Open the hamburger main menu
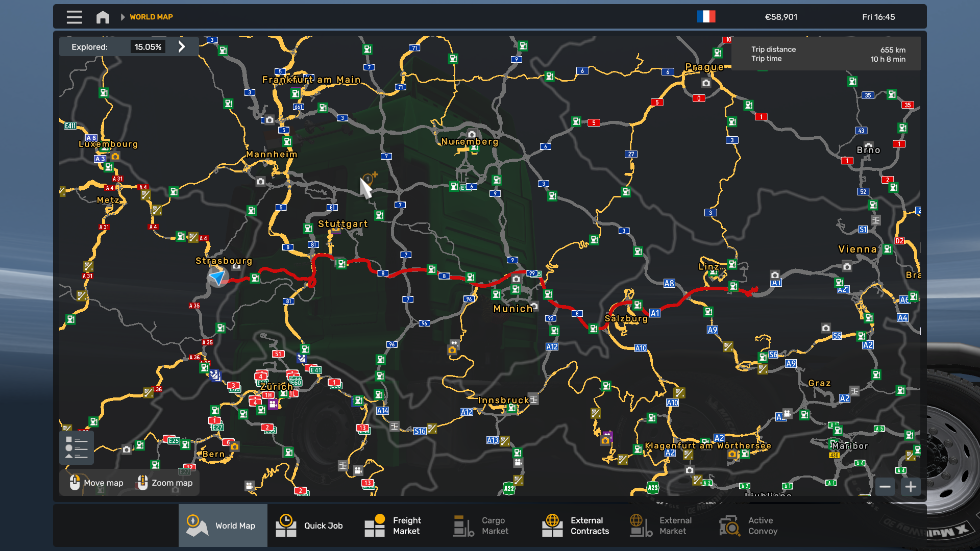The image size is (980, 551). pos(74,17)
